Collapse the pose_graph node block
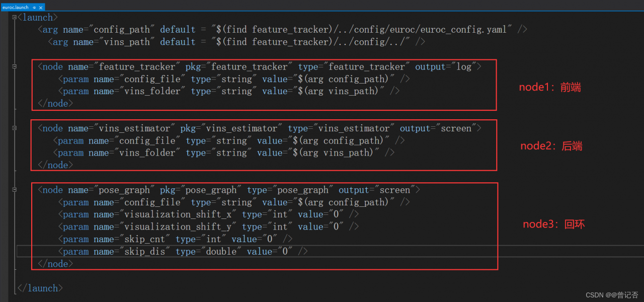Image resolution: width=644 pixels, height=302 pixels. click(x=15, y=190)
